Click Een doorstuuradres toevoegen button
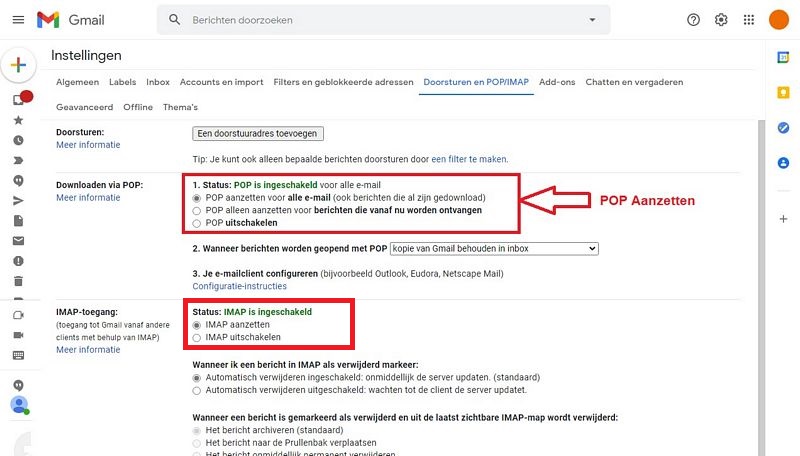800x456 pixels. (258, 134)
